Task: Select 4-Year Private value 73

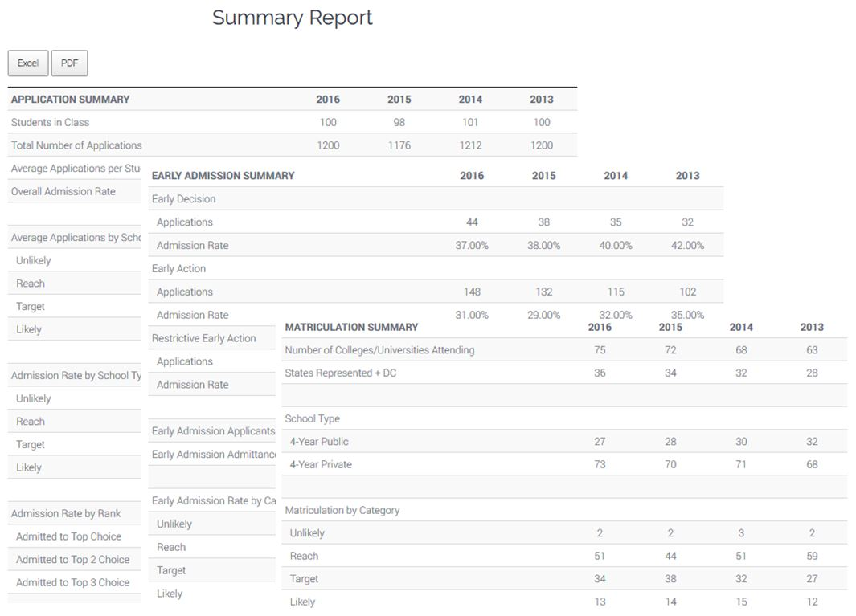Action: tap(600, 464)
